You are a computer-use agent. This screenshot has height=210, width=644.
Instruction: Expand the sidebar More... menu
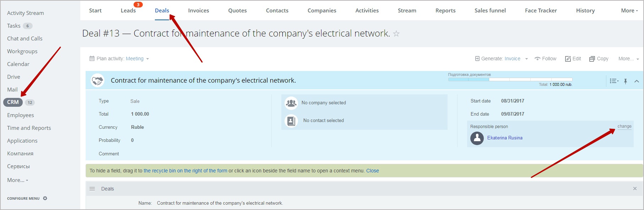(x=17, y=180)
